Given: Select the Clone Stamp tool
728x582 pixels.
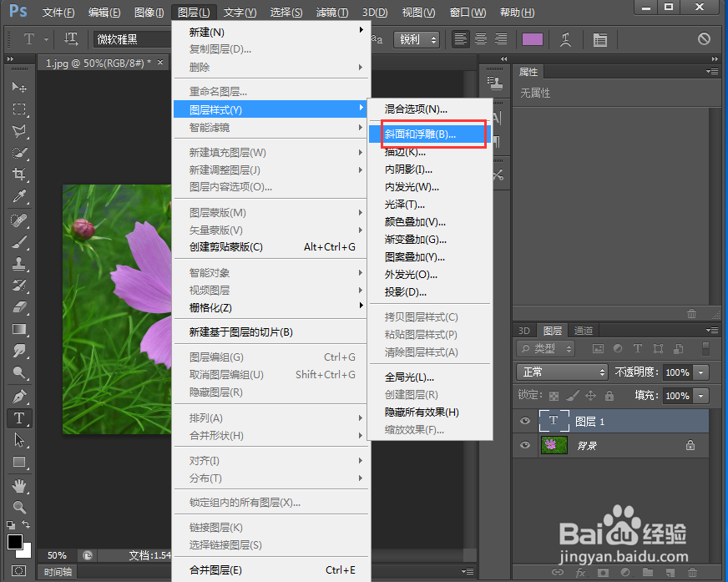Looking at the screenshot, I should 19,264.
